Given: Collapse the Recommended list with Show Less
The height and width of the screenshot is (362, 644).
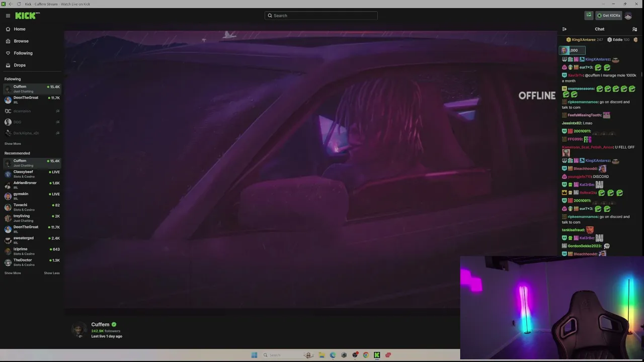Looking at the screenshot, I should (52, 273).
